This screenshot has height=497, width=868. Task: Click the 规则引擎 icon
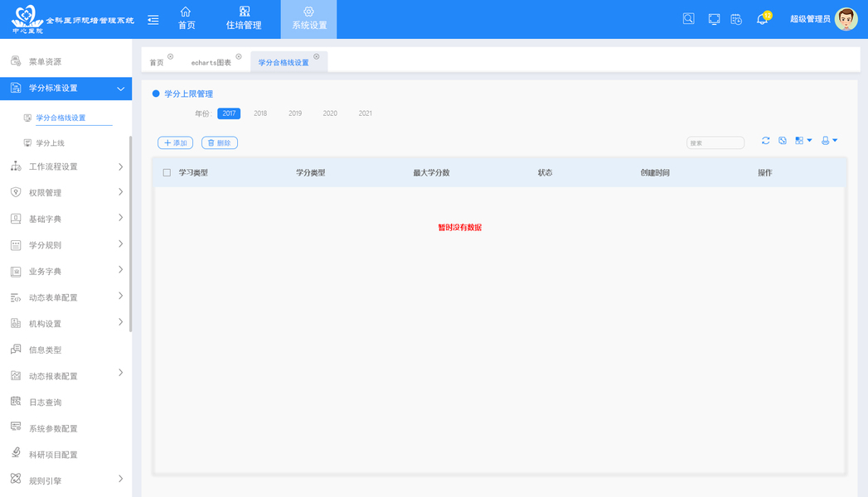tap(16, 480)
